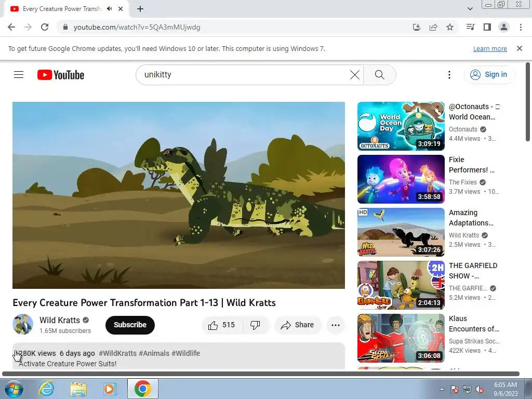The image size is (532, 399).
Task: Open a new browser tab
Action: [x=140, y=9]
